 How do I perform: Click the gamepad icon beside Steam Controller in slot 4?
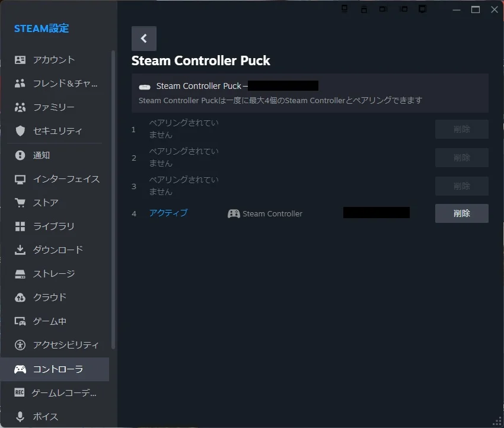[234, 213]
